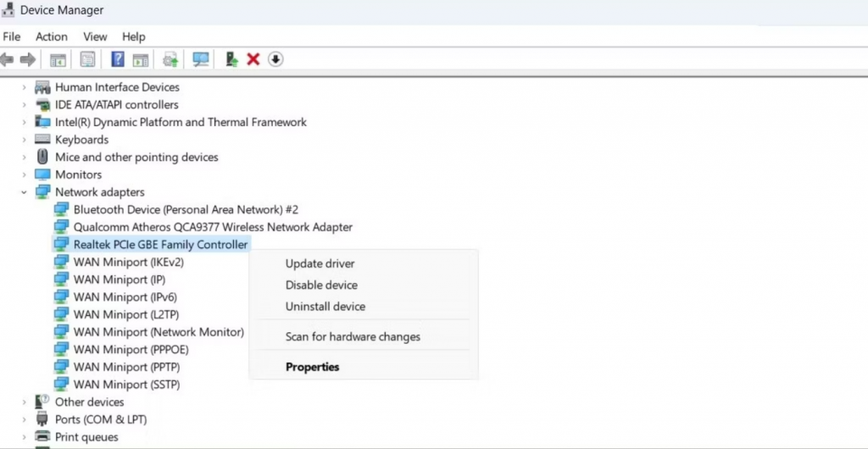Select Update driver from context menu
The height and width of the screenshot is (449, 868).
tap(320, 263)
